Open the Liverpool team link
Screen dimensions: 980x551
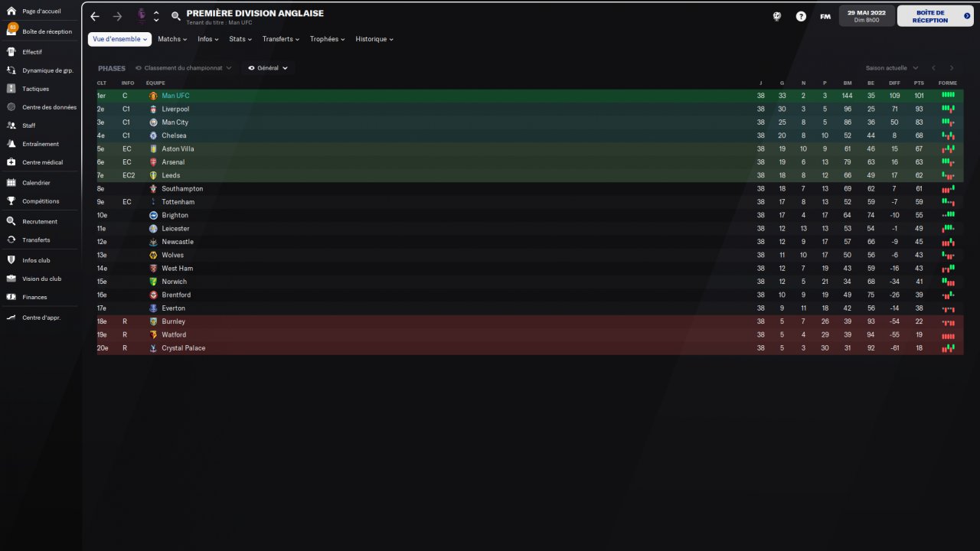175,109
